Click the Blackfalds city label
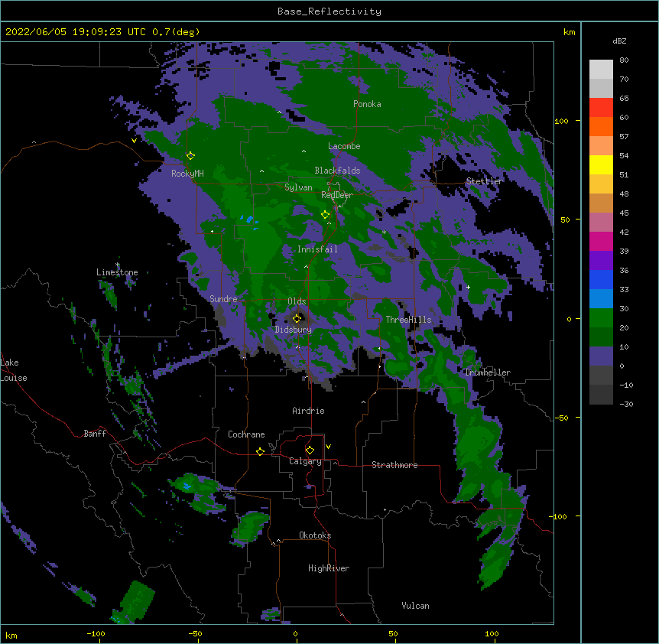Viewport: 659px width, 644px height. click(x=337, y=171)
